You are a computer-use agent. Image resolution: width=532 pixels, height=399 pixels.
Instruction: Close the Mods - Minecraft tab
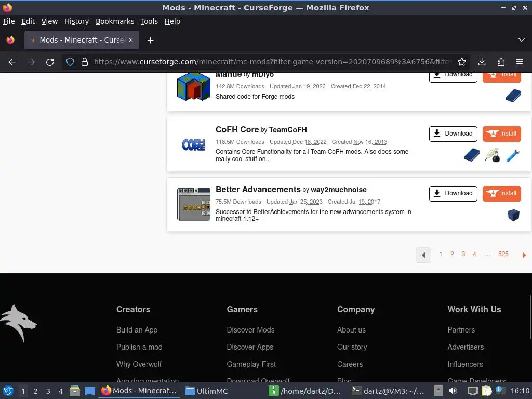click(x=131, y=40)
